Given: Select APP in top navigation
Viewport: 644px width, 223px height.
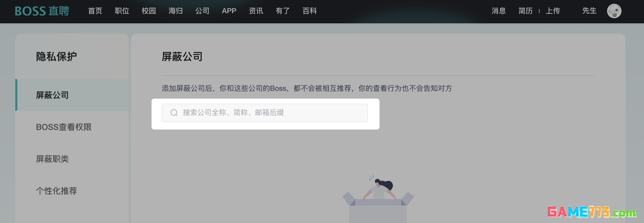Looking at the screenshot, I should [x=229, y=11].
